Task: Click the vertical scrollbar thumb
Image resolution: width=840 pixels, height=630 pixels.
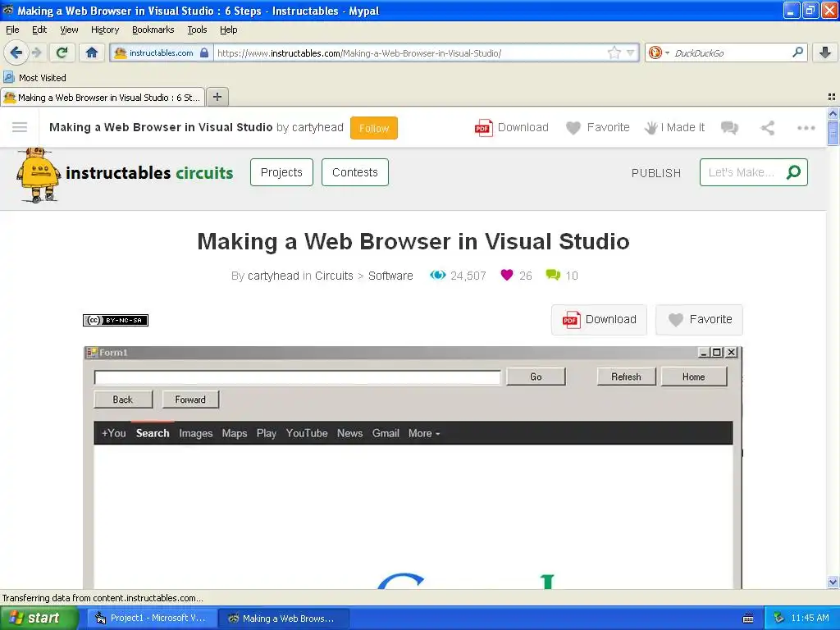Action: (x=833, y=133)
